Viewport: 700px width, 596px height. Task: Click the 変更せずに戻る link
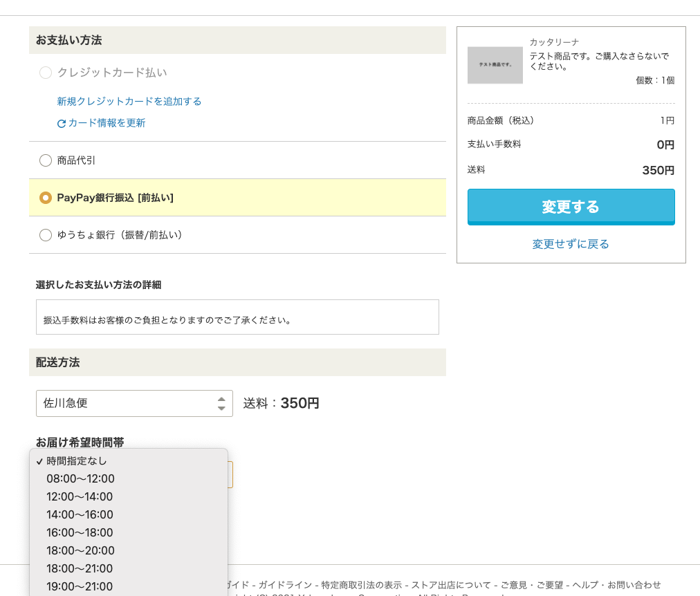(x=571, y=244)
